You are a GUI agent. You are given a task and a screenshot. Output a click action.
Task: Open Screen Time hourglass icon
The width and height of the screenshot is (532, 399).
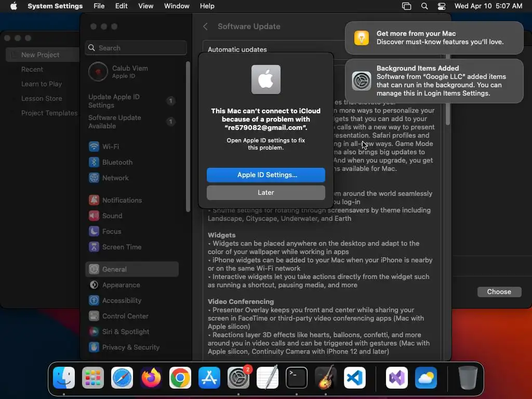point(94,247)
